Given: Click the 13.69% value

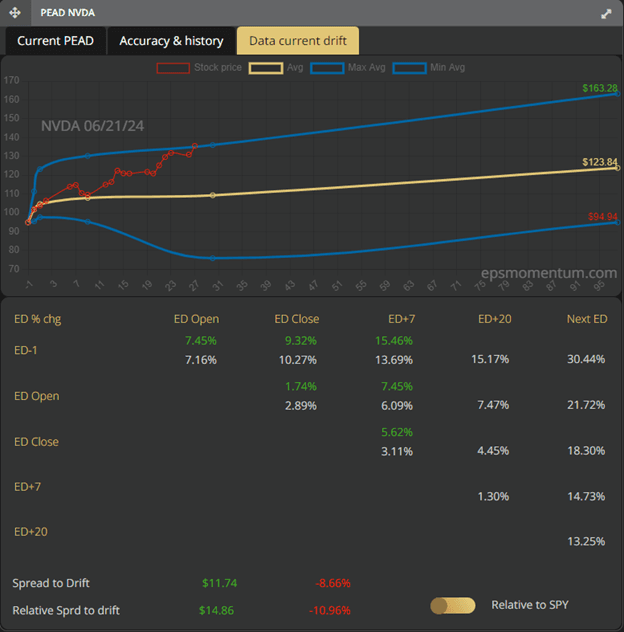Looking at the screenshot, I should (394, 360).
